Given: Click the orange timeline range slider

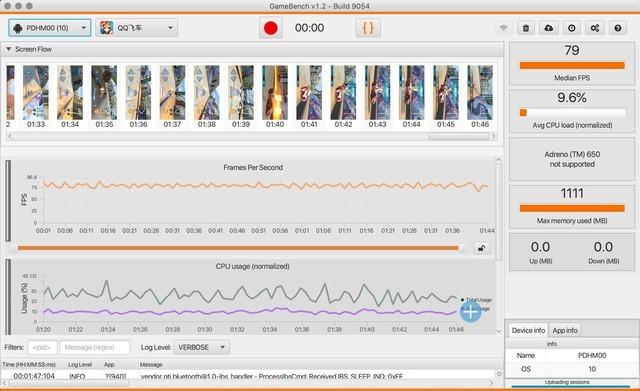Looking at the screenshot, I should point(238,248).
